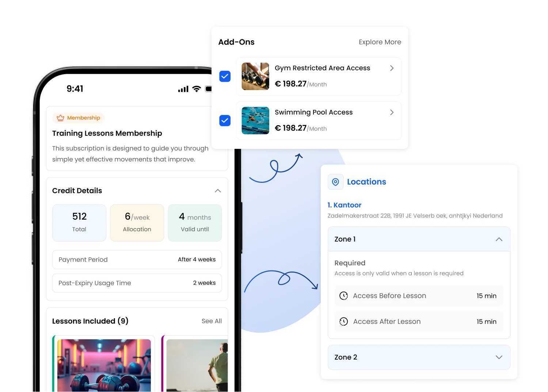Viewport: 548px width, 392px height.
Task: Click the Access Before Lesson clock icon
Action: [344, 296]
